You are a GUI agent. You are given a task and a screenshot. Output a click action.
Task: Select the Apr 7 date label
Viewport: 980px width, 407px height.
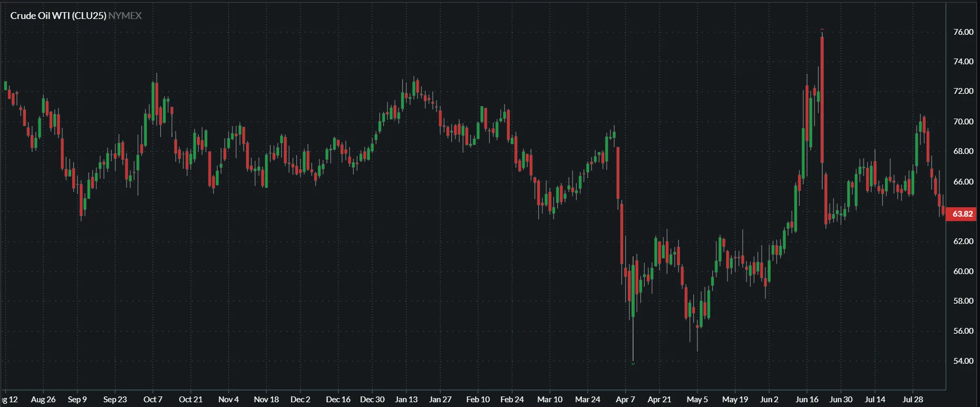(x=625, y=400)
